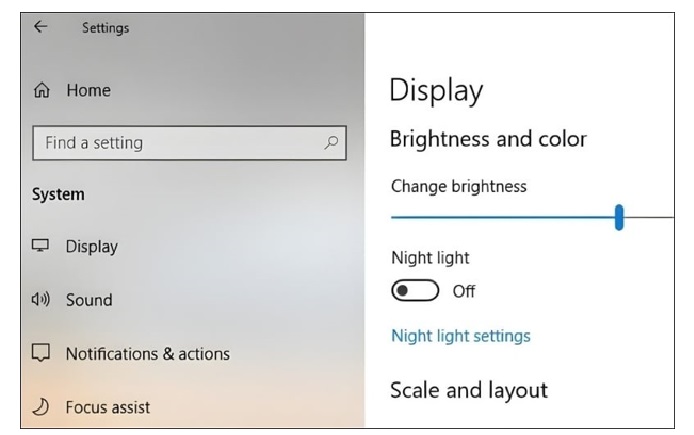
Task: Click the Brightness and color heading
Action: tap(487, 139)
